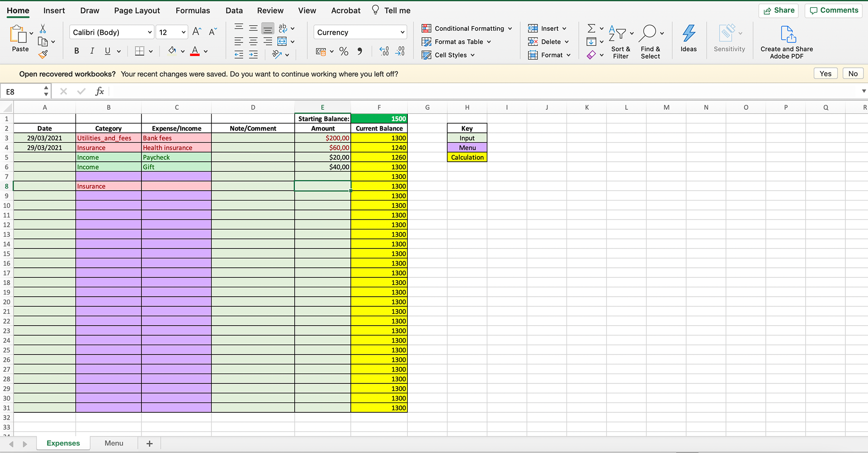The image size is (868, 453).
Task: Toggle Middle Align
Action: 253,28
